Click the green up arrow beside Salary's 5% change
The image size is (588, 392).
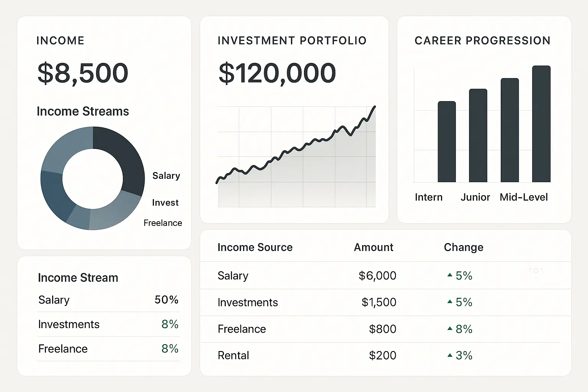(x=450, y=275)
